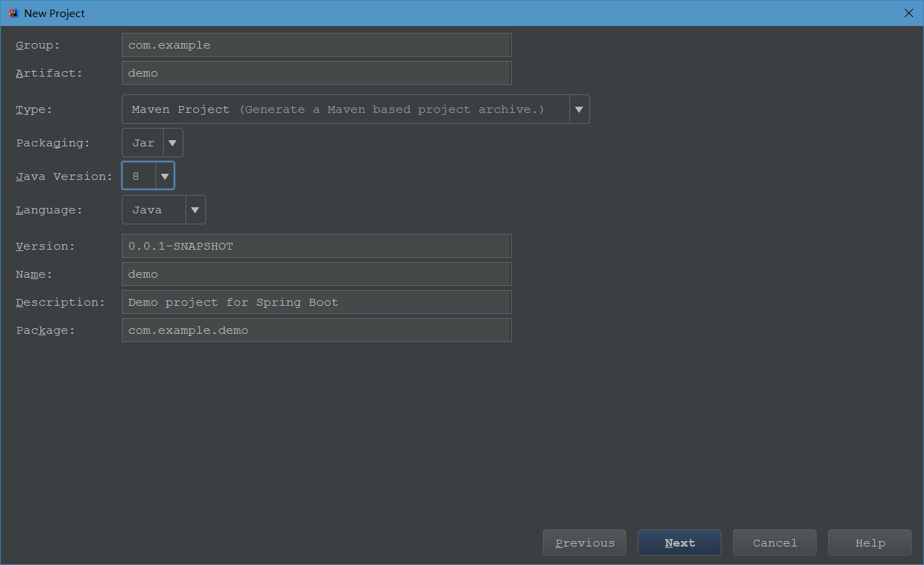
Task: Click the Group label
Action: 38,45
